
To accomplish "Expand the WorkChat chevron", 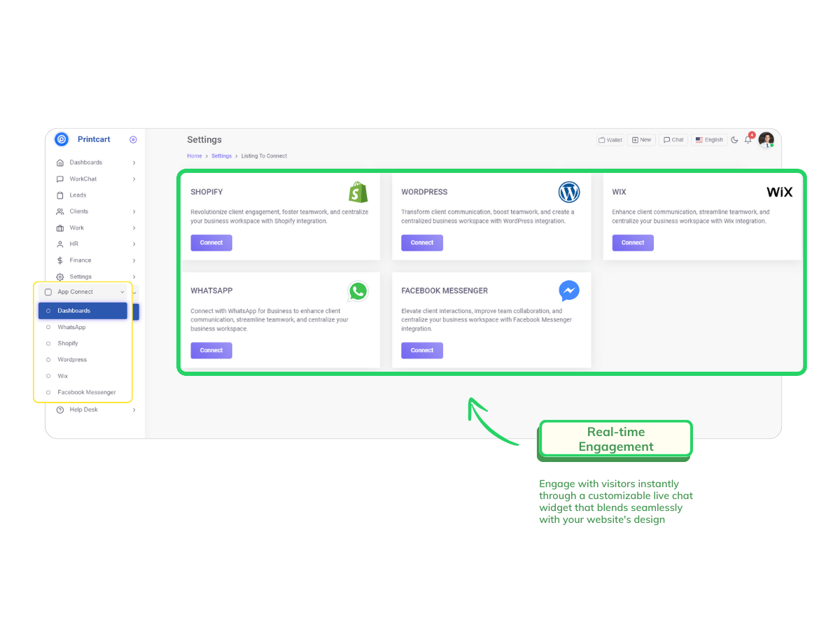I will click(x=134, y=179).
